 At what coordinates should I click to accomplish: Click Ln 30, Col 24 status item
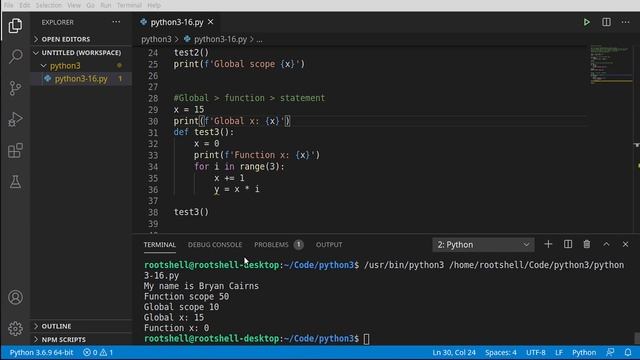(x=454, y=352)
